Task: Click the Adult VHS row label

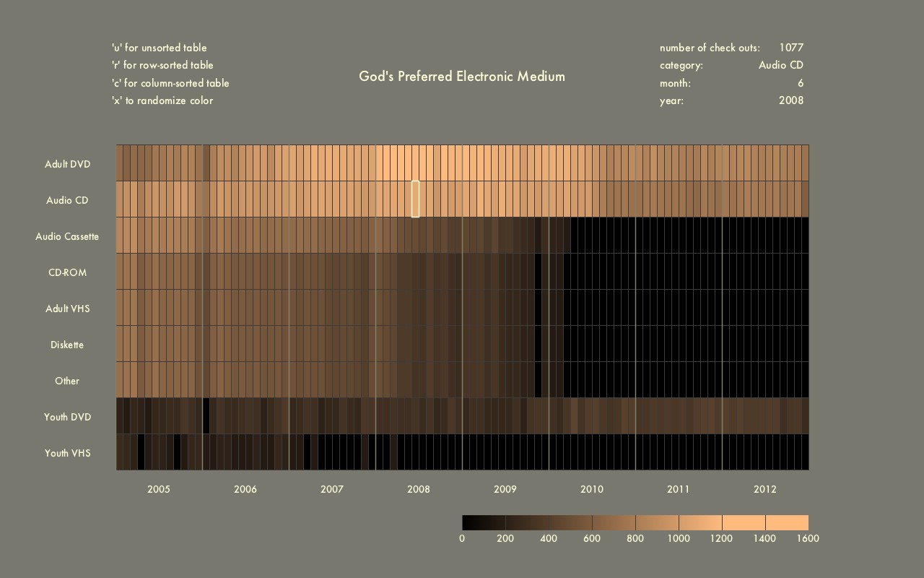Action: click(x=67, y=309)
